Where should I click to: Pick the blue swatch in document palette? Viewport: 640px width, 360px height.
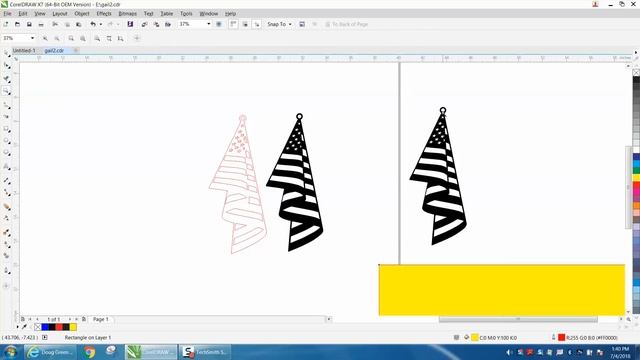pyautogui.click(x=45, y=327)
